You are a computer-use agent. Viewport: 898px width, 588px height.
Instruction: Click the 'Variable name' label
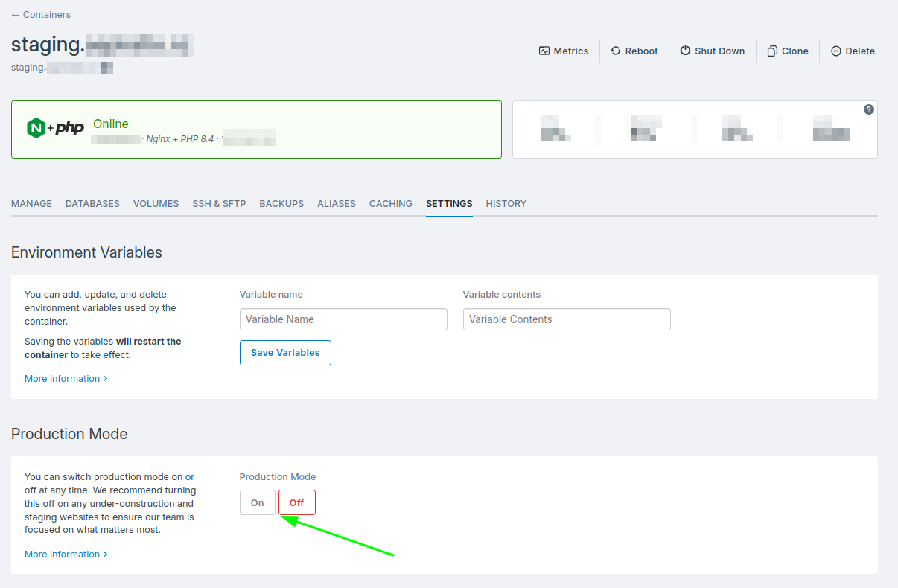(x=271, y=295)
